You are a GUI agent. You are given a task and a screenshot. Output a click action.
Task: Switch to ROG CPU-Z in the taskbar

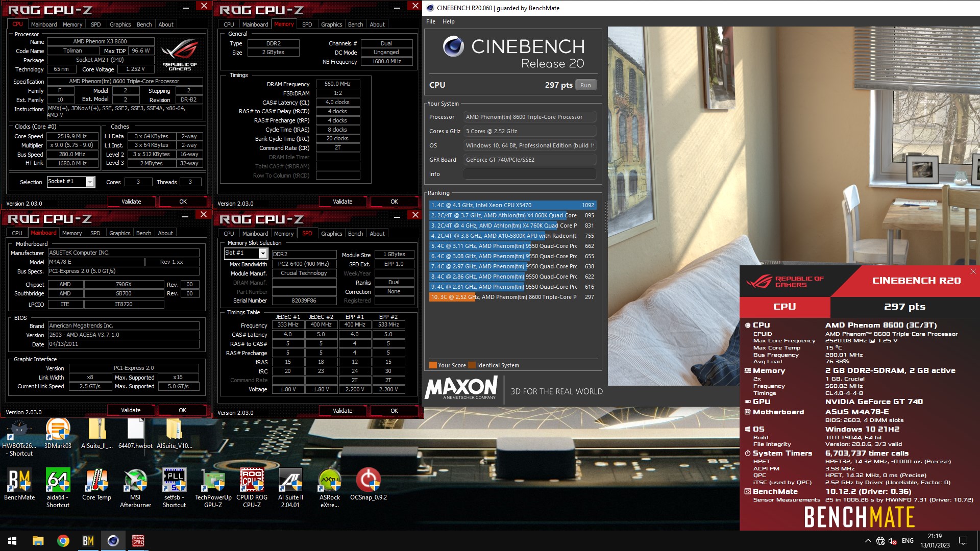coord(138,541)
